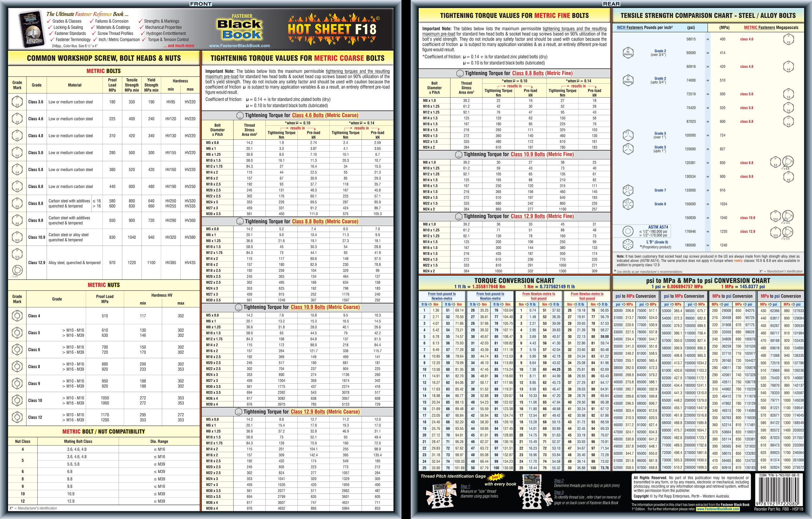Click the www.FastenerBlackBook.com website link
The image size is (812, 519).
pos(243,46)
